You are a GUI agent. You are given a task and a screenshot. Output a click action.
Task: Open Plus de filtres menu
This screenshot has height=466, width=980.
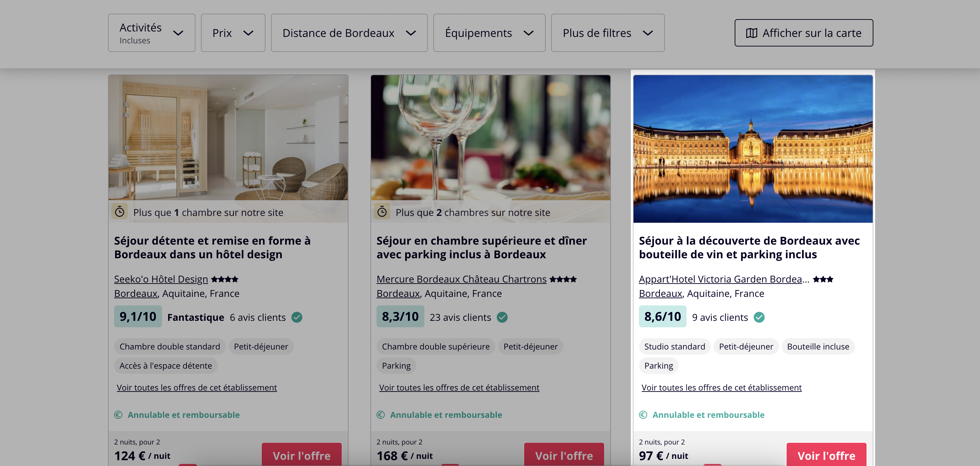point(608,33)
